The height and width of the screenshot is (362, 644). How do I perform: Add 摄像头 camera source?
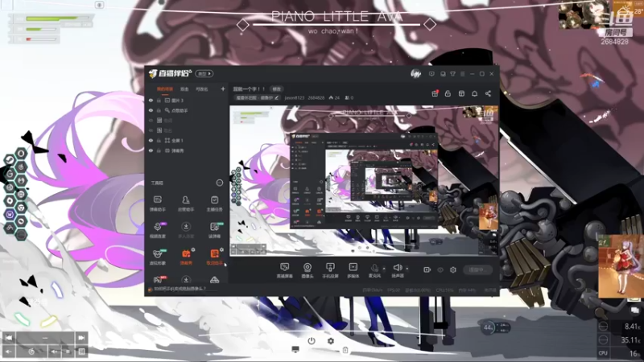[x=308, y=270]
